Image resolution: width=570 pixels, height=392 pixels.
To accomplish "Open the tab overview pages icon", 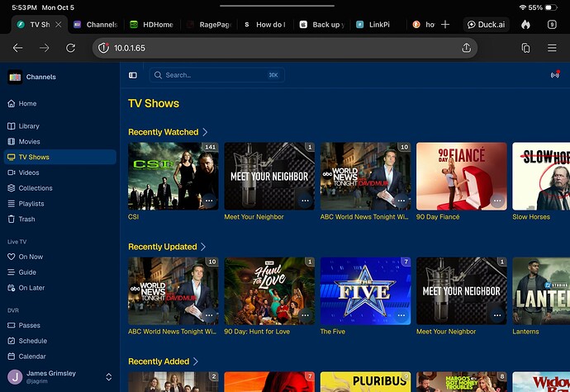I will 525,48.
